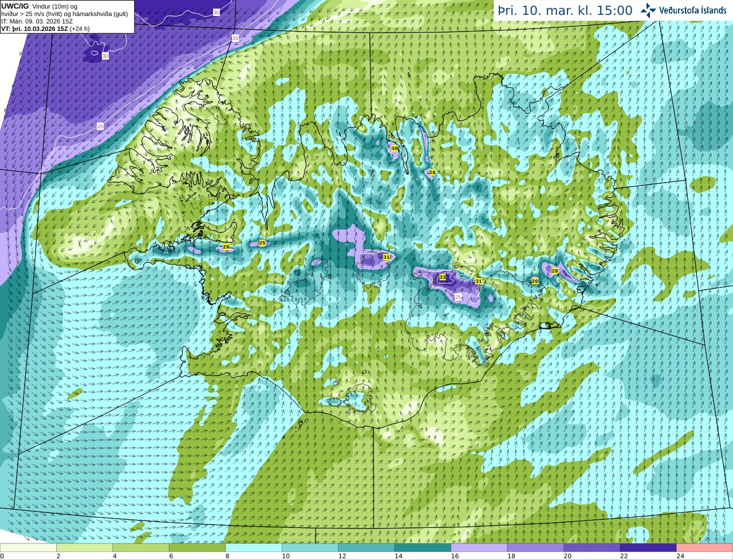The width and height of the screenshot is (733, 560).
Task: Click the 16 tick label on the color scale
Action: pos(455,556)
